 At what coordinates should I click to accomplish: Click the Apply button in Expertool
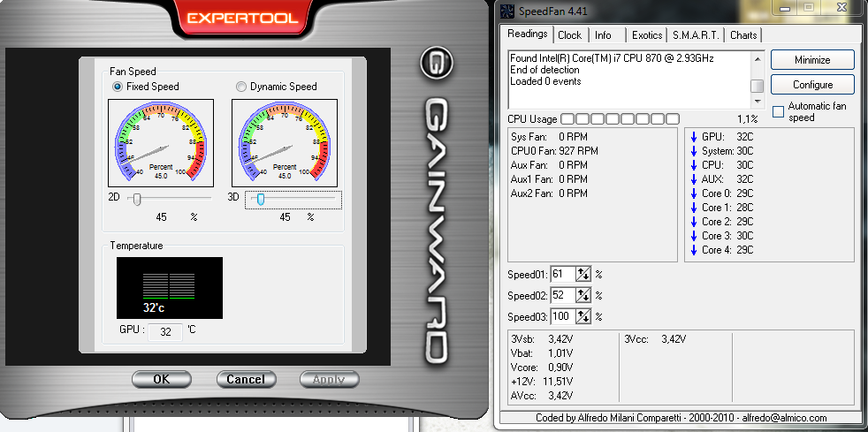tap(330, 380)
